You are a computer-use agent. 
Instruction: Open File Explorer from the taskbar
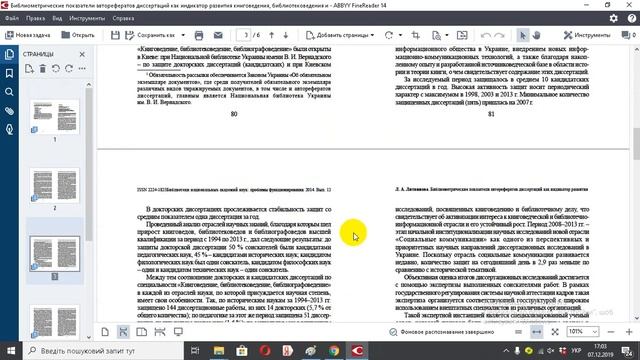(219, 351)
